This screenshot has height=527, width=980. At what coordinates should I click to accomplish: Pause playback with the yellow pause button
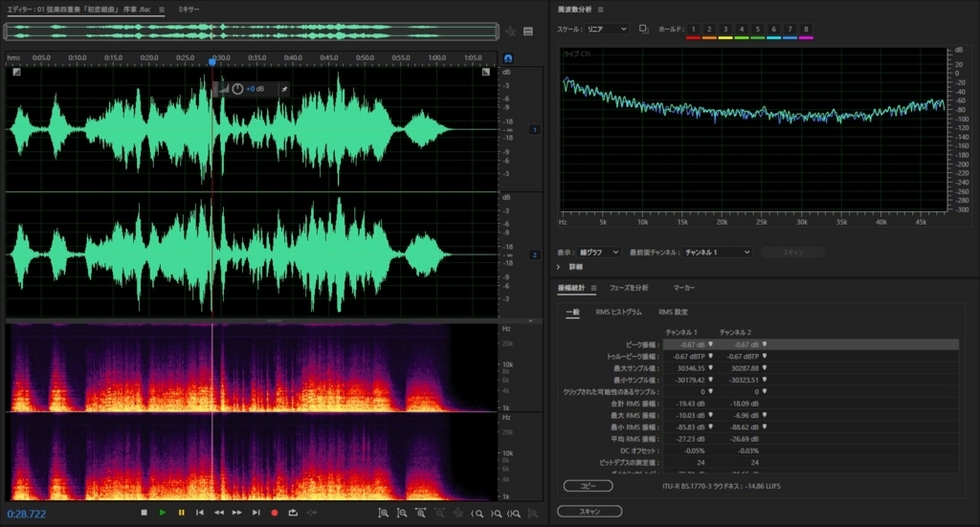181,513
